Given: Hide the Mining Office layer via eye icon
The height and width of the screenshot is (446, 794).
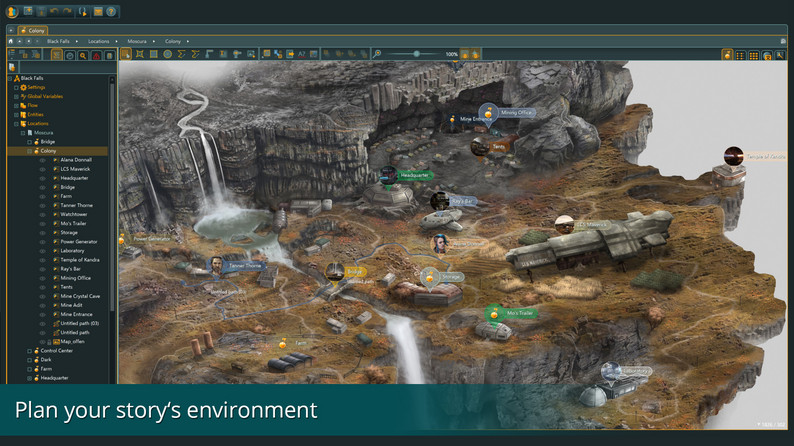Looking at the screenshot, I should click(x=43, y=278).
